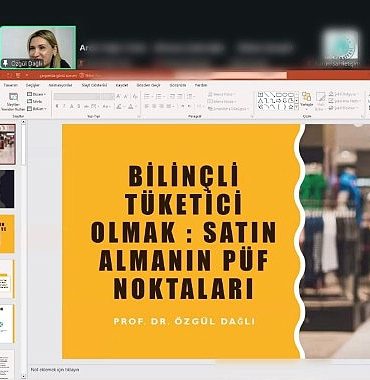Open the Bölüm section dropdown
The height and width of the screenshot is (380, 370).
click(37, 109)
